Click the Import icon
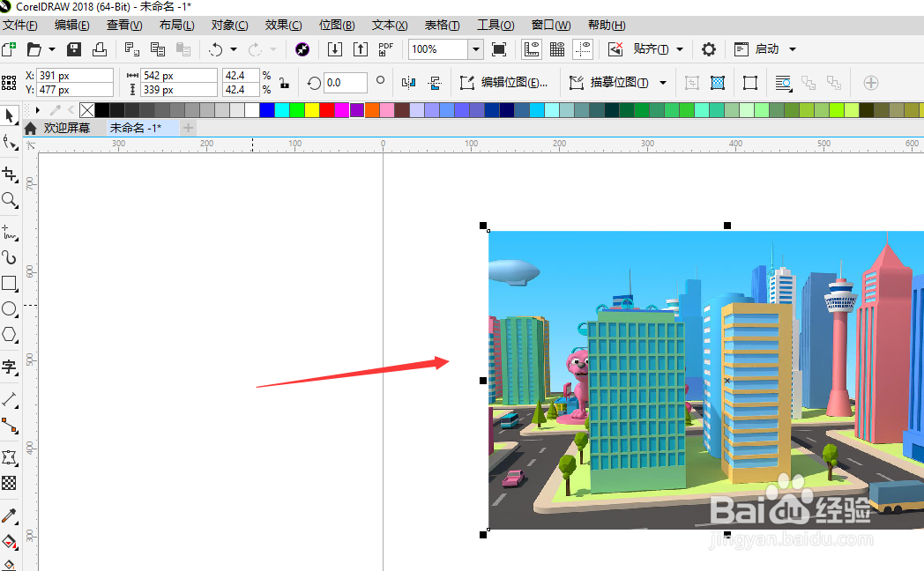The image size is (924, 571). click(x=335, y=49)
